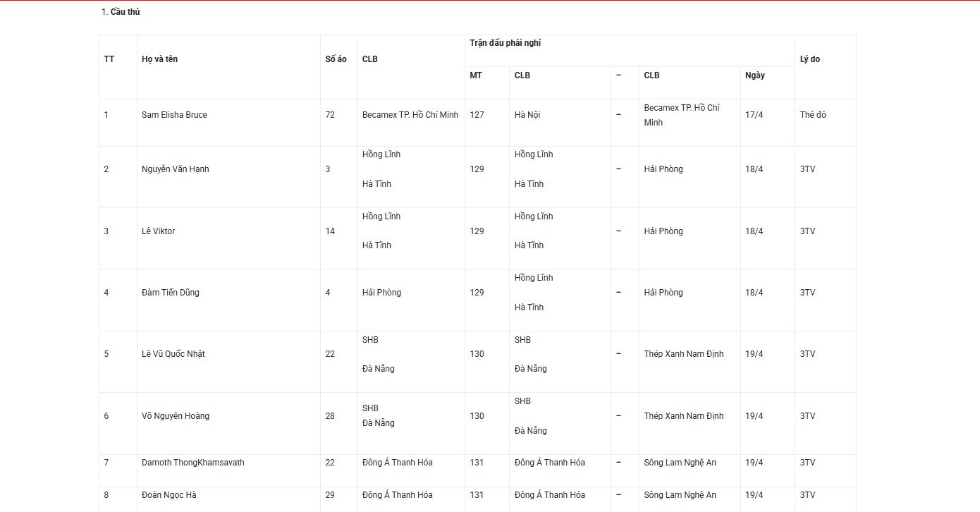Select player name Lê Vũ Quốc Nhật
980x512 pixels.
pyautogui.click(x=173, y=354)
